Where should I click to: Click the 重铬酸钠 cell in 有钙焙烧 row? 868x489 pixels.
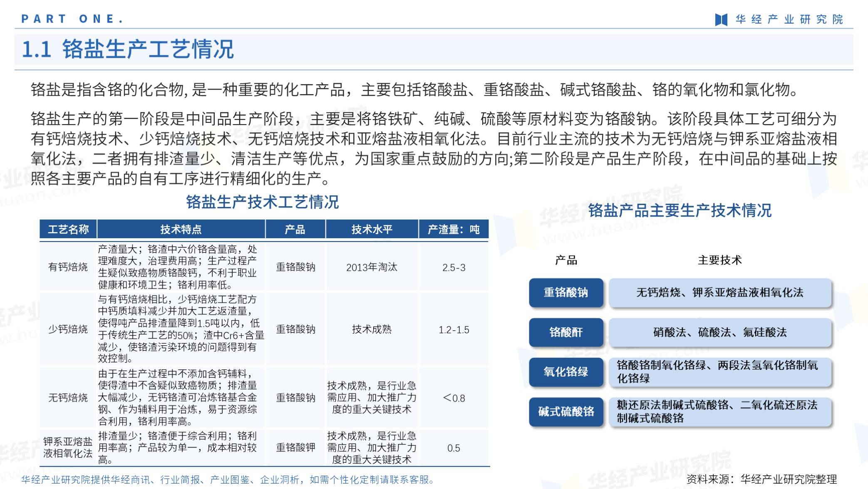[x=295, y=267]
